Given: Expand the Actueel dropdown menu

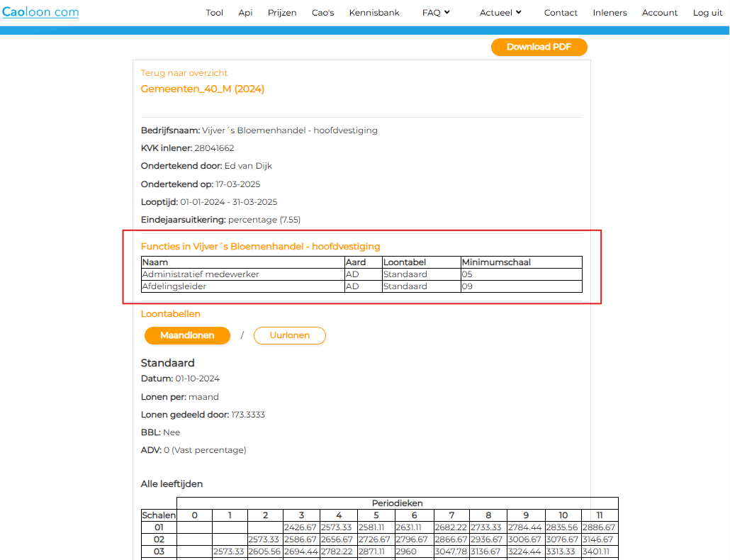Looking at the screenshot, I should coord(500,13).
